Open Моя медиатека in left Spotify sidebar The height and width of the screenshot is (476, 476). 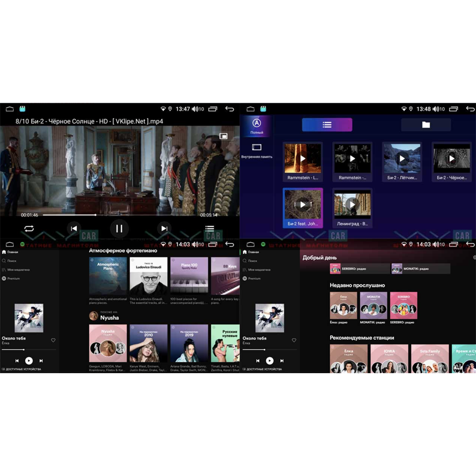pos(16,269)
